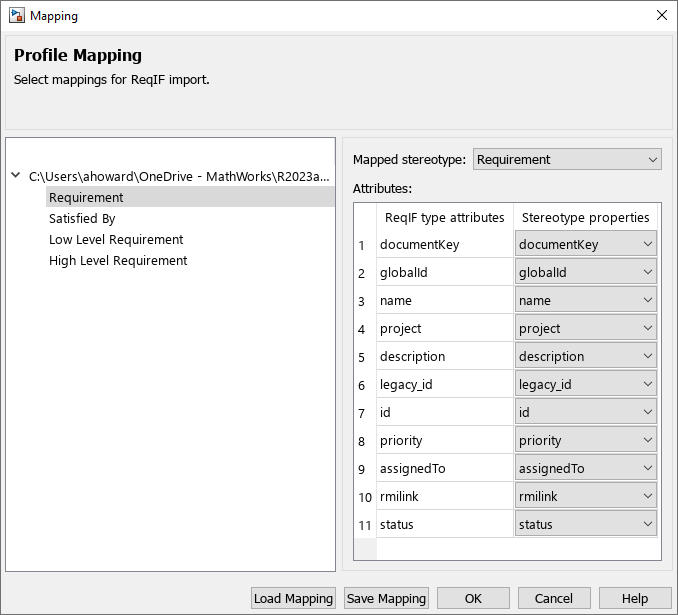The height and width of the screenshot is (615, 678).
Task: Open Help for profile mapping
Action: 635,598
